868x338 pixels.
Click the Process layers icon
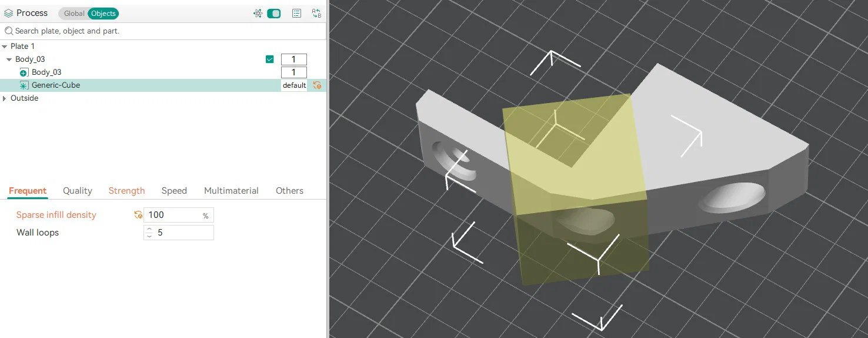(x=9, y=13)
